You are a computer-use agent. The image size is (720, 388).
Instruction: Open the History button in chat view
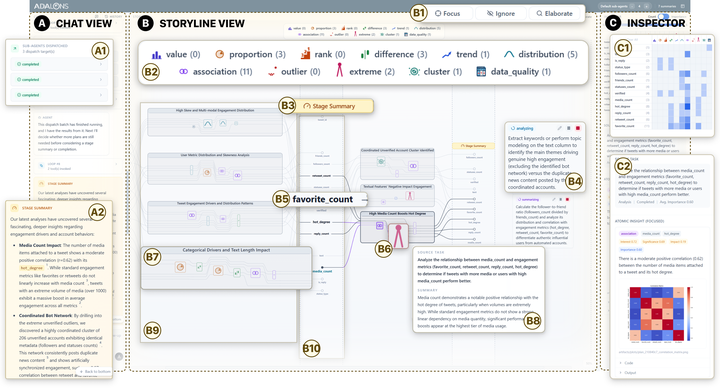(114, 17)
